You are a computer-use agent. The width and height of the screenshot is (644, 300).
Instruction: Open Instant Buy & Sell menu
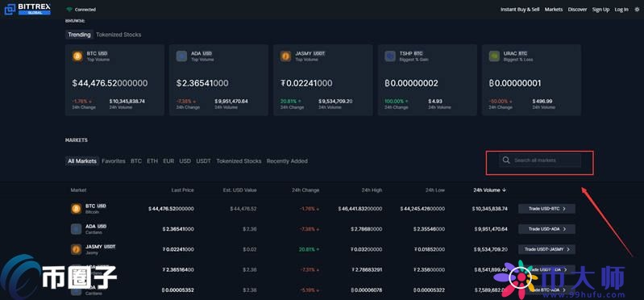[x=520, y=10]
